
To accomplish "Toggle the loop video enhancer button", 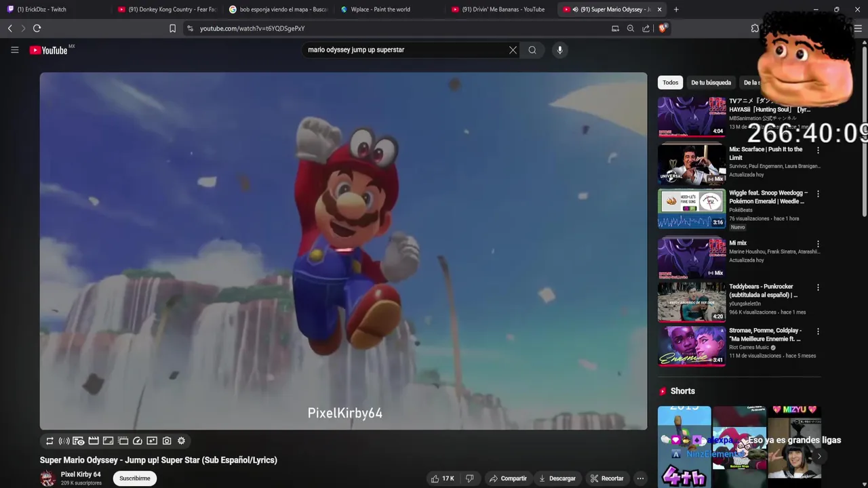I will (50, 441).
